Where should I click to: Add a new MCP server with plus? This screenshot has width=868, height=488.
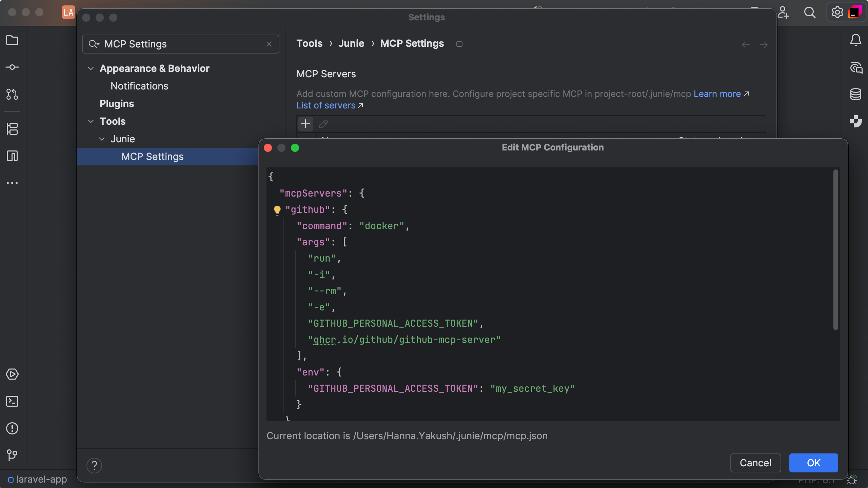click(305, 124)
